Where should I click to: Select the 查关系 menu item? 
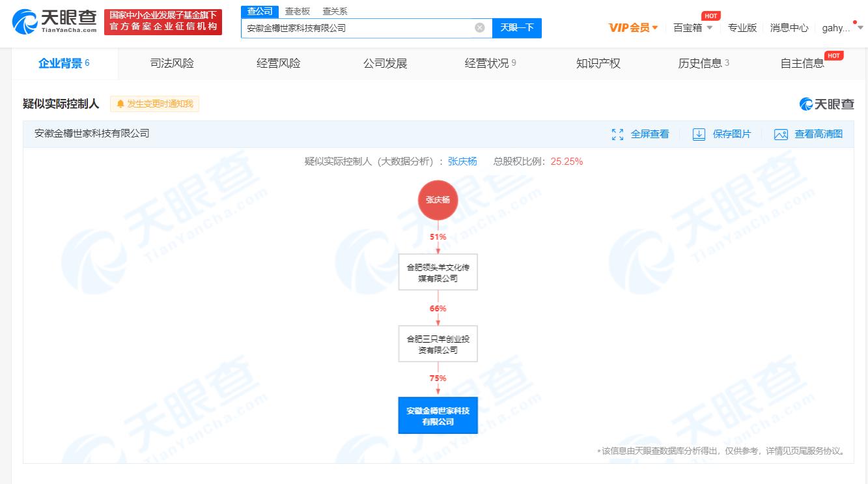[333, 11]
